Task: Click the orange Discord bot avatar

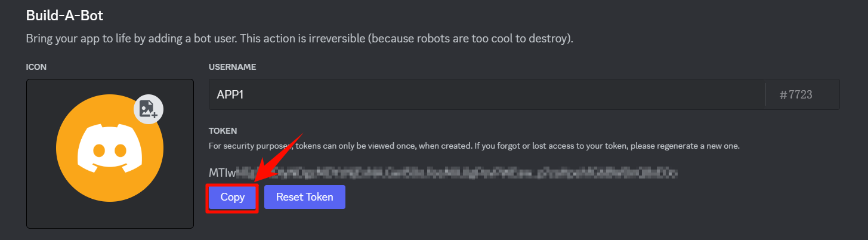Action: tap(110, 147)
